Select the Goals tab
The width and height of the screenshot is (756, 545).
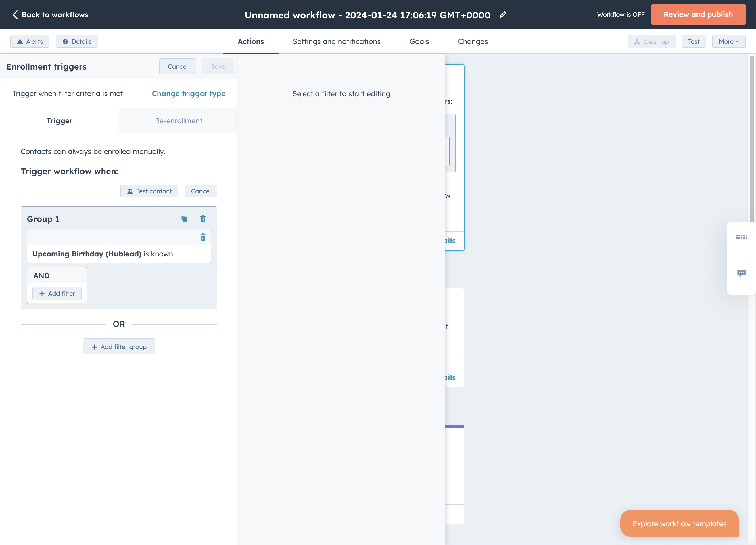point(419,41)
